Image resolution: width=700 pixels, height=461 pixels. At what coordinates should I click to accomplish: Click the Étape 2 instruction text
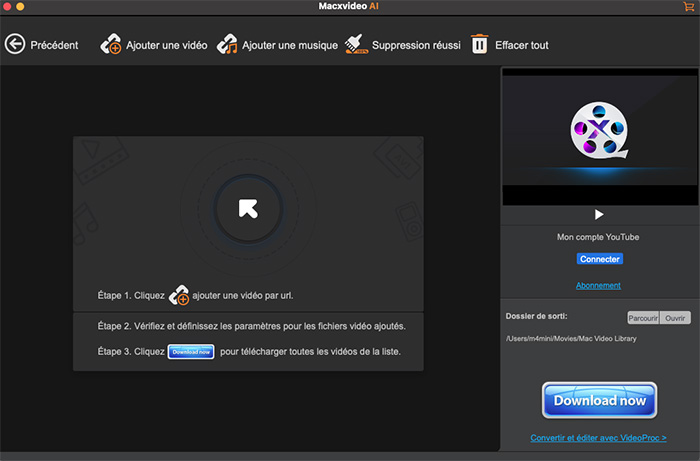click(251, 326)
